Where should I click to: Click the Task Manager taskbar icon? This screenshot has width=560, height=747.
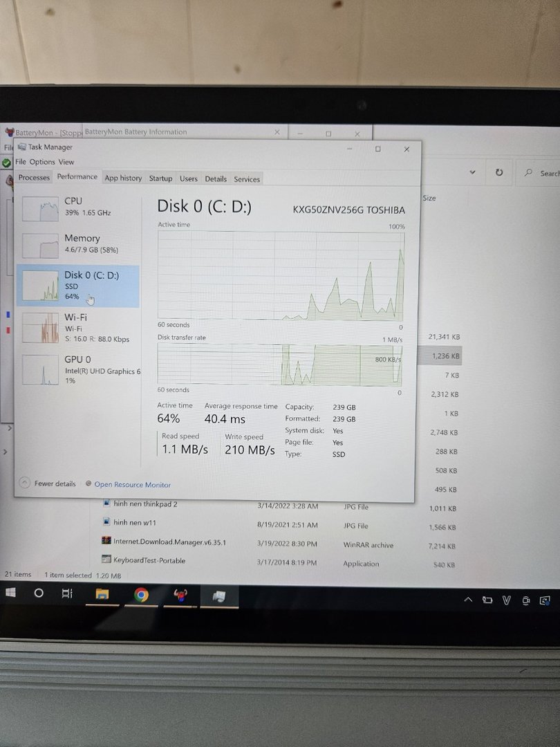coord(218,596)
